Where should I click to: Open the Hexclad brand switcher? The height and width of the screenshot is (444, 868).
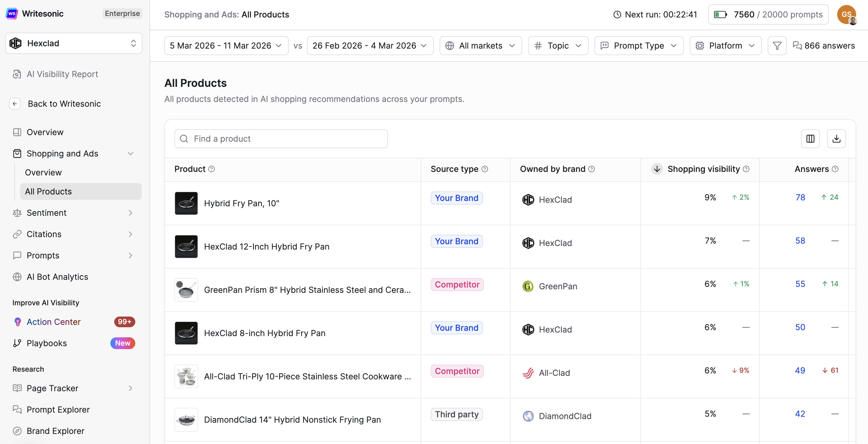pyautogui.click(x=74, y=43)
